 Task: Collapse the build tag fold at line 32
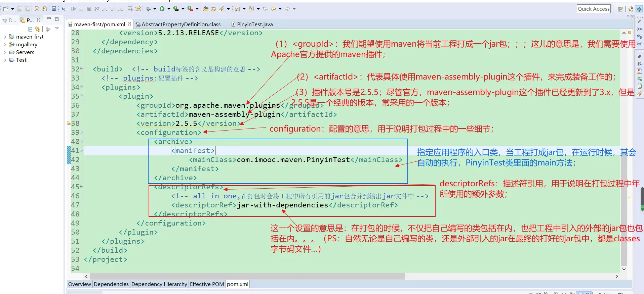pos(81,69)
